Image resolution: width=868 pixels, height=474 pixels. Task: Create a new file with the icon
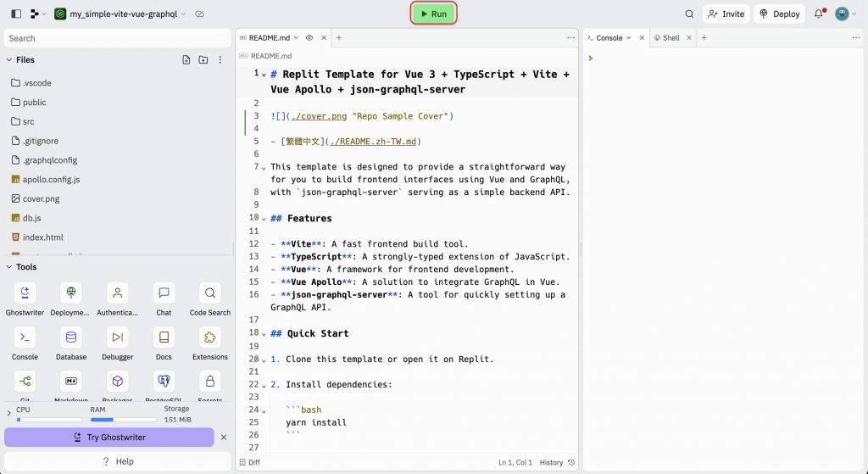(186, 60)
